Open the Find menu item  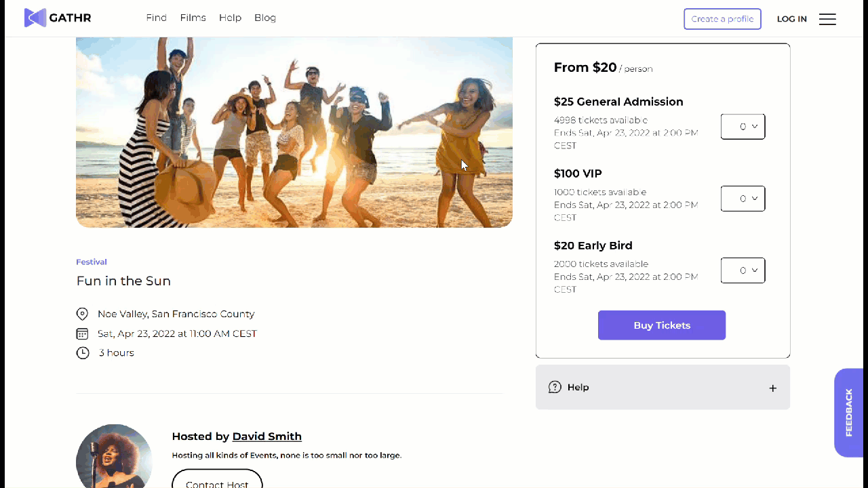coord(156,18)
